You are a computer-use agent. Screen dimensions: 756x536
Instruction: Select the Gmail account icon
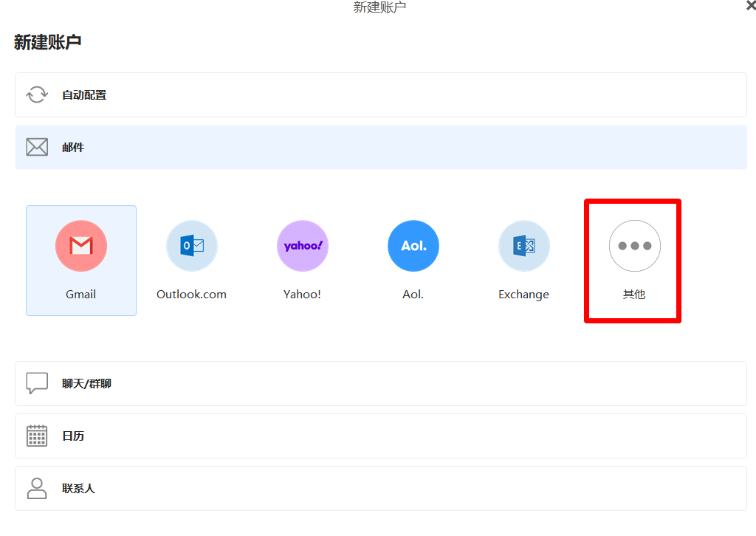[81, 246]
